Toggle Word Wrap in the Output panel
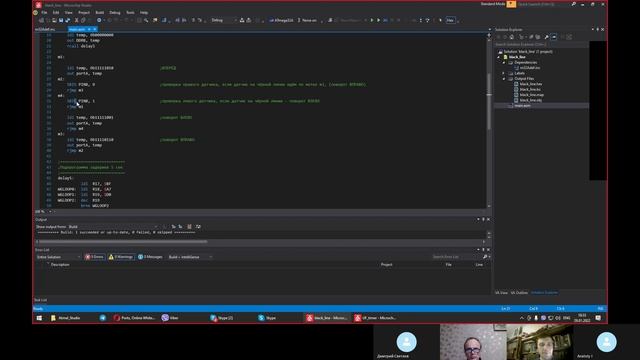Screen dimensions: 640x360 pos(198,227)
